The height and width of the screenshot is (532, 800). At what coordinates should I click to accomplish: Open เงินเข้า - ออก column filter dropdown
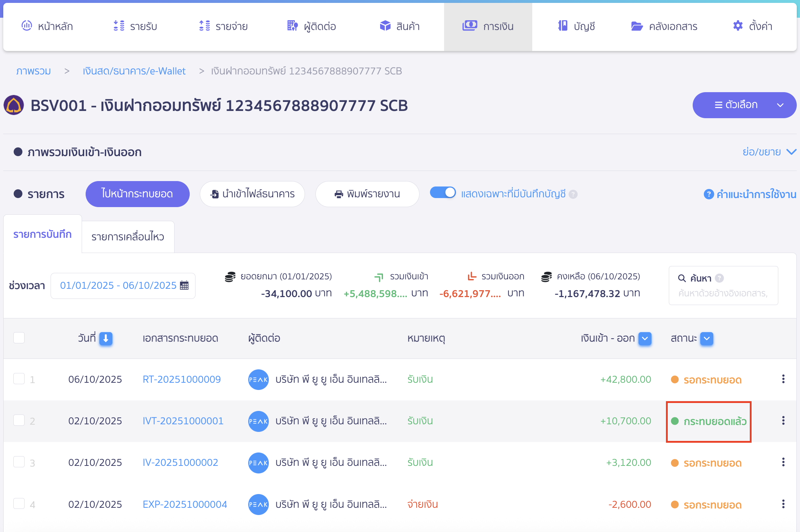(645, 339)
